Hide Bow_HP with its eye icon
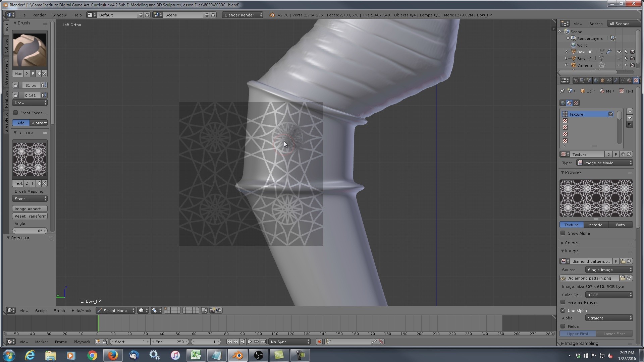Viewport: 644px width, 362px height. [619, 52]
